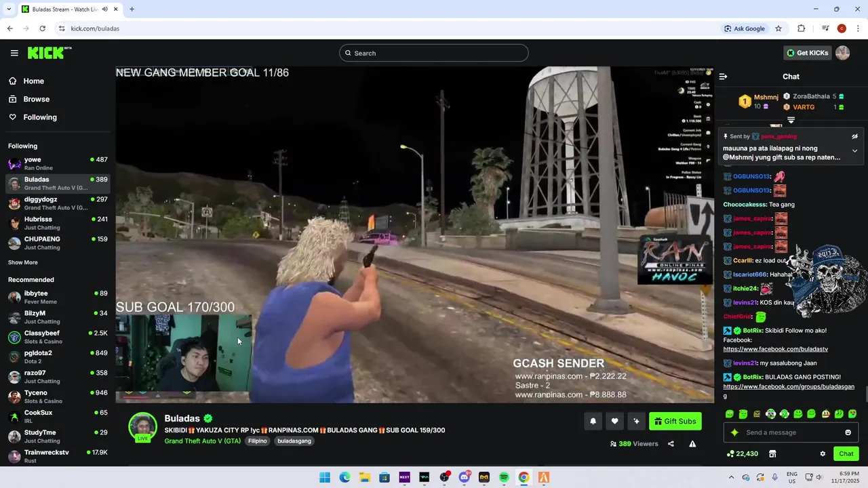Click VARTG on gift leaderboard
Viewport: 868px width, 488px height.
click(804, 107)
